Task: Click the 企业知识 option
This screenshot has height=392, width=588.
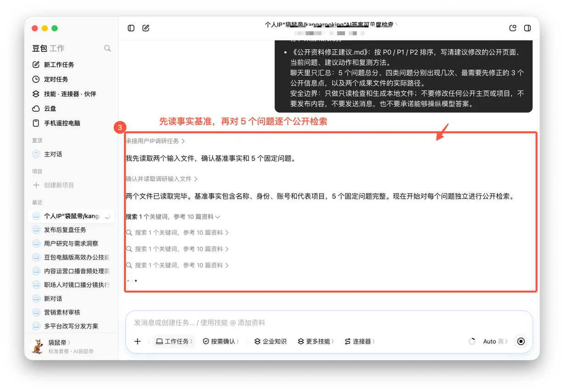Action: pyautogui.click(x=271, y=341)
